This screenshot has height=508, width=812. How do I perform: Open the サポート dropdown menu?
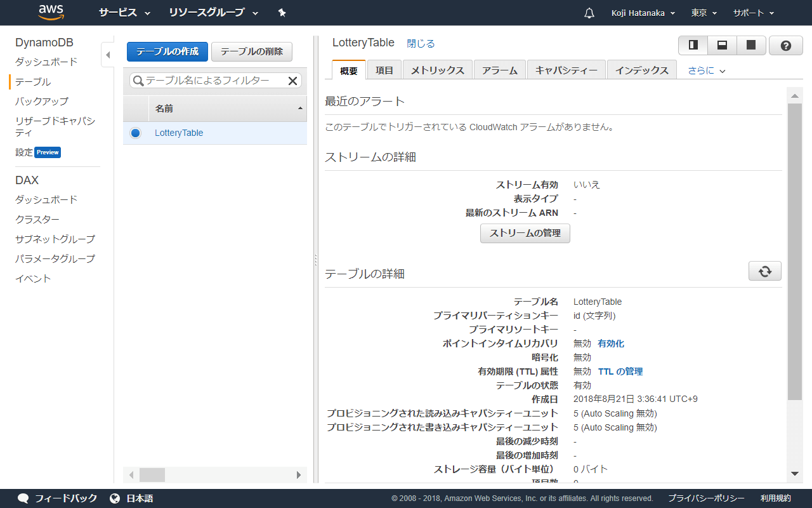click(754, 13)
